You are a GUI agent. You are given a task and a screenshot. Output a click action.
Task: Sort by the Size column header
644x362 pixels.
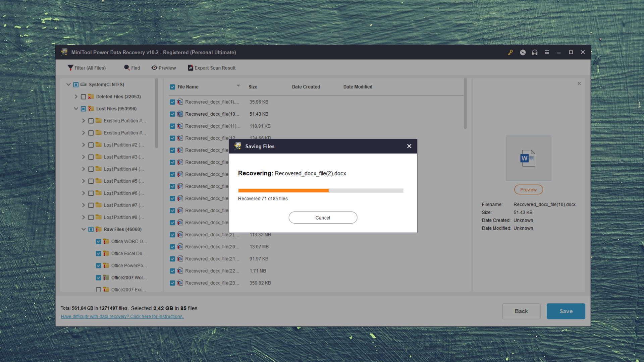tap(253, 87)
